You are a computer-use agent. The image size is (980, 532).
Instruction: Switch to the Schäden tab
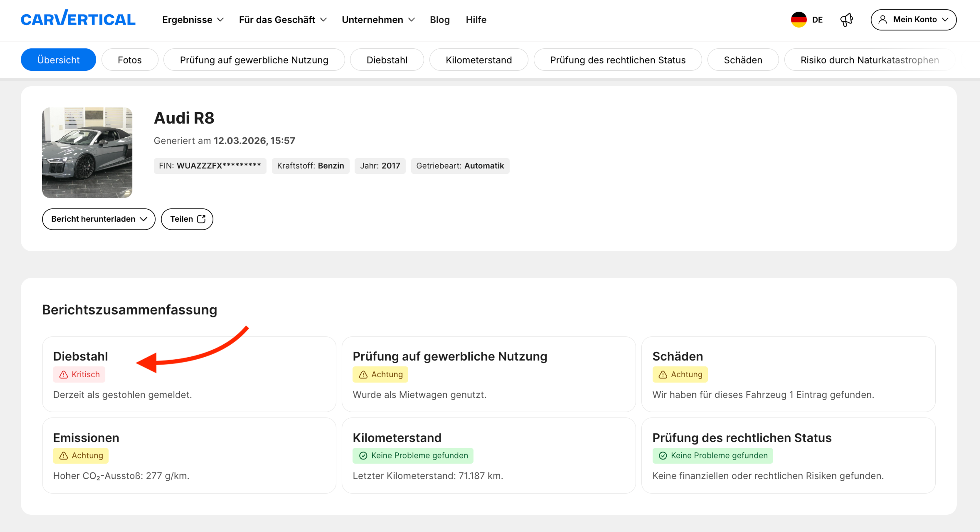[743, 60]
